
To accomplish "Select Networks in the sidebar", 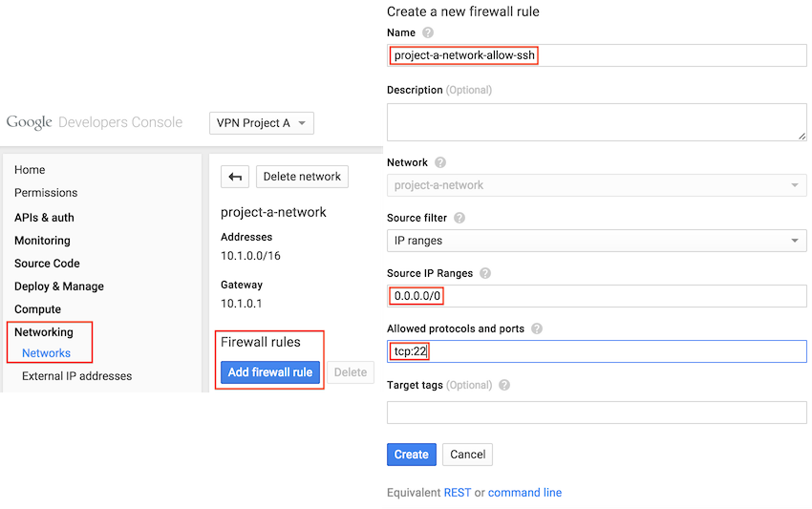I will 47,353.
